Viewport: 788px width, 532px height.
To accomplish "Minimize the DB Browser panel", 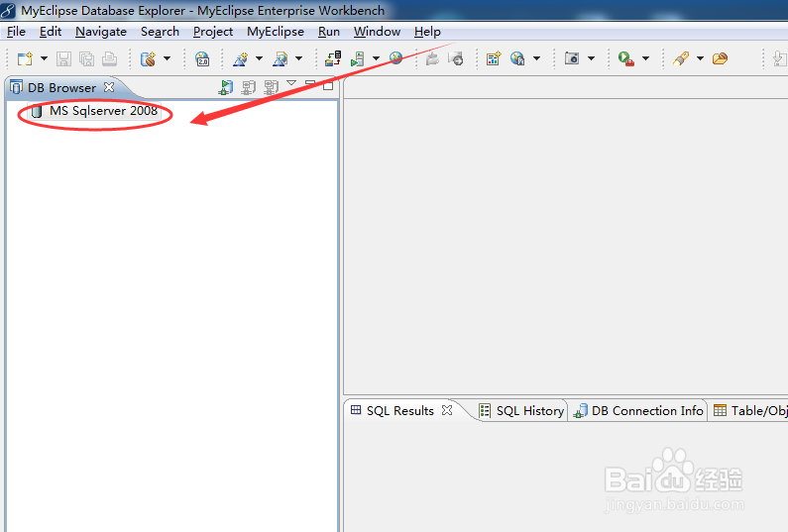I will [310, 83].
